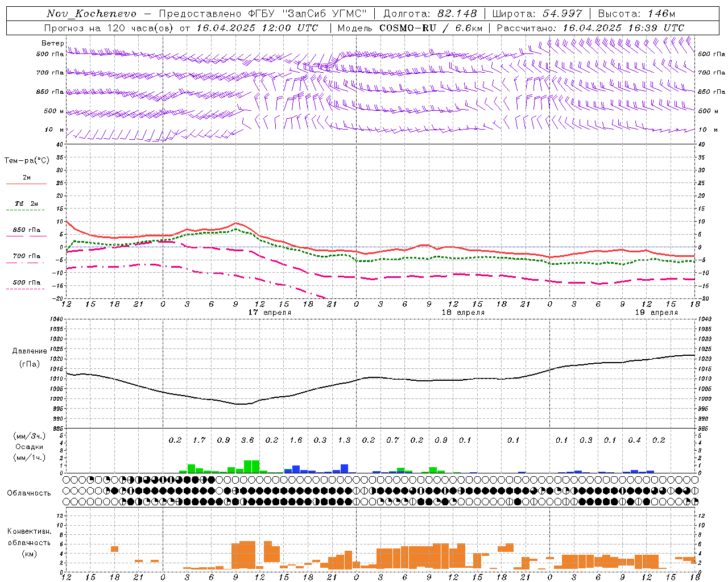Click the (км) units label
The image size is (728, 582).
click(29, 554)
